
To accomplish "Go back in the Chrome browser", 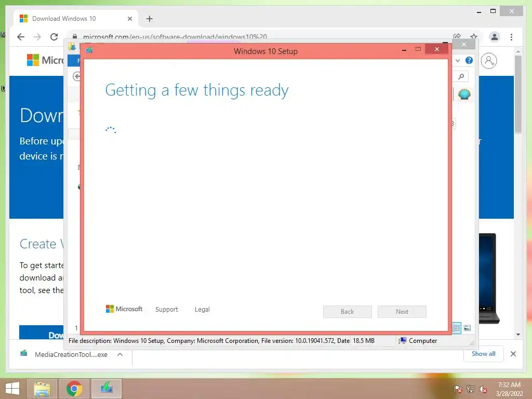I will click(x=21, y=37).
